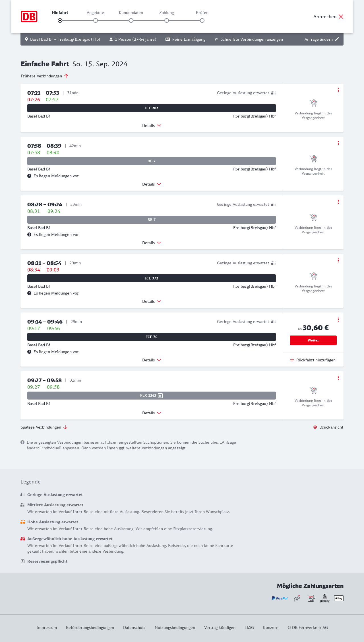Image resolution: width=364 pixels, height=642 pixels.
Task: Open the Datenschutz footer link
Action: click(x=134, y=627)
